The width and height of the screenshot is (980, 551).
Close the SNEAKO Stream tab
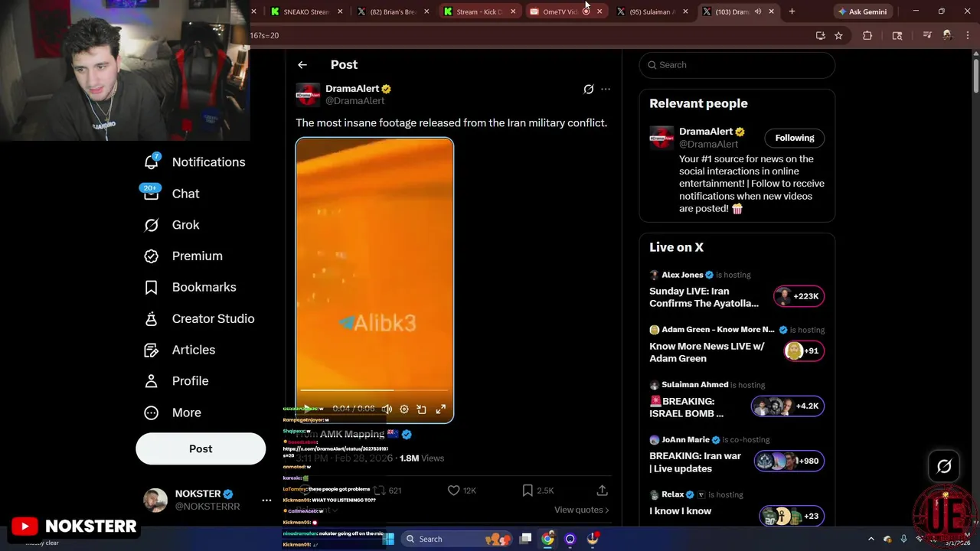point(340,11)
